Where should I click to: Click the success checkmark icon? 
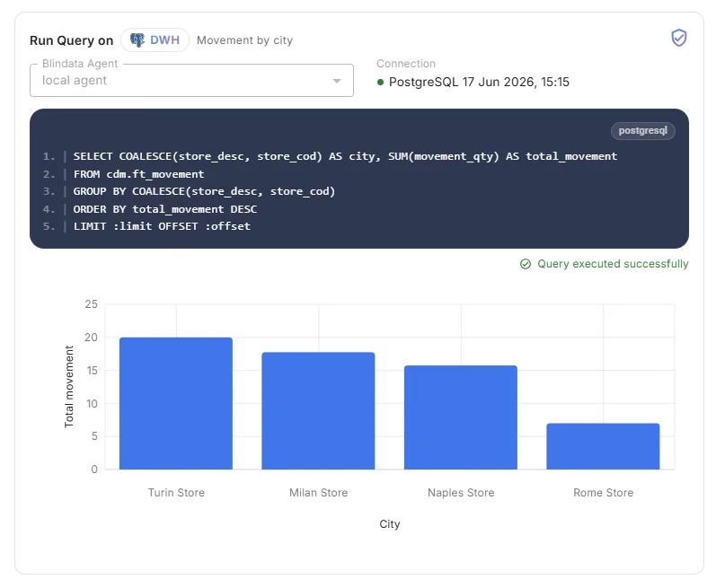tap(526, 264)
